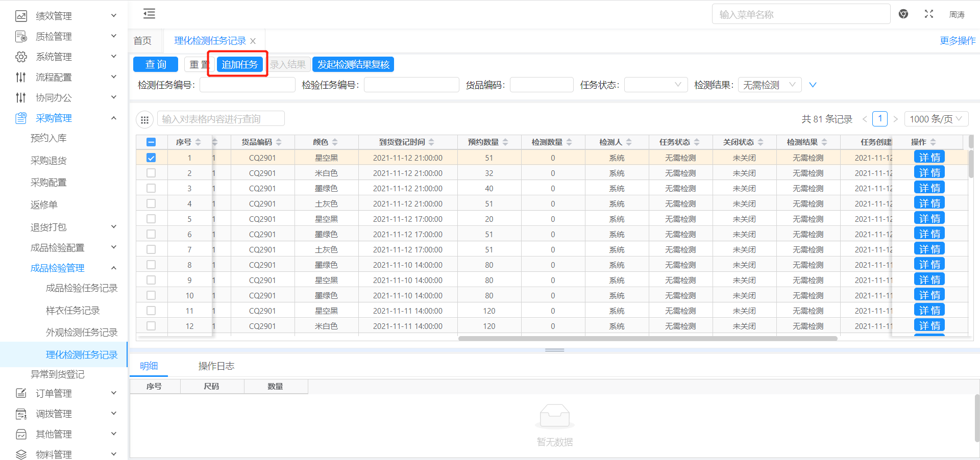Screen dimensions: 980x460
Task: Click the fullscreen toggle icon
Action: [x=928, y=14]
